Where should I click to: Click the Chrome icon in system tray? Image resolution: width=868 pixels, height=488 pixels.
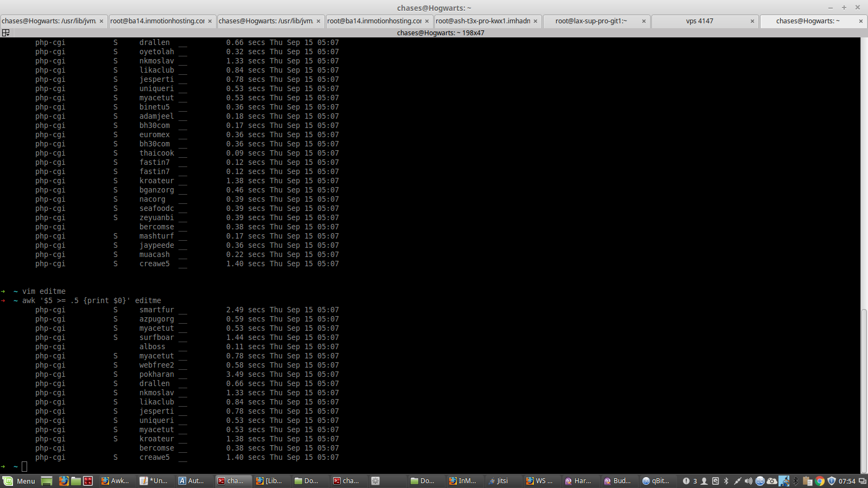click(820, 481)
